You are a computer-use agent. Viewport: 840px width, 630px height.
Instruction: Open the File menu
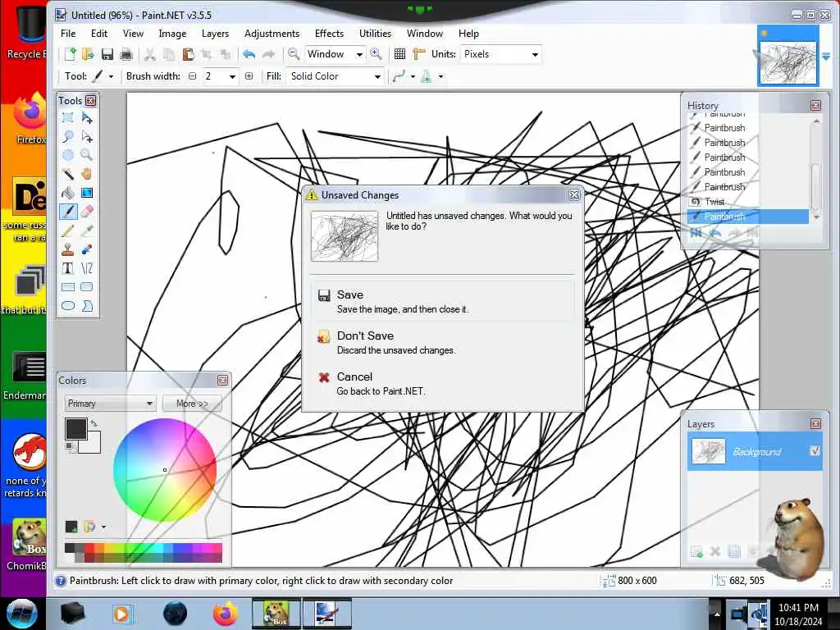coord(68,33)
